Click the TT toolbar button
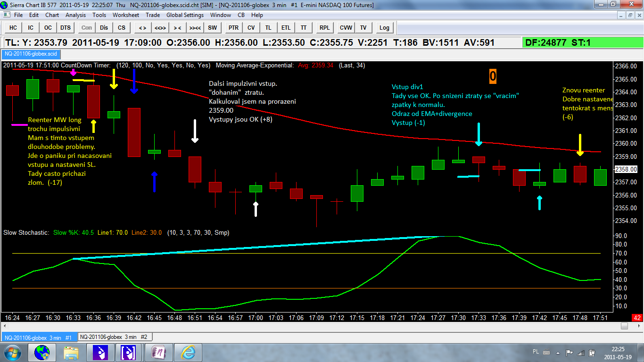The height and width of the screenshot is (362, 644). [304, 27]
